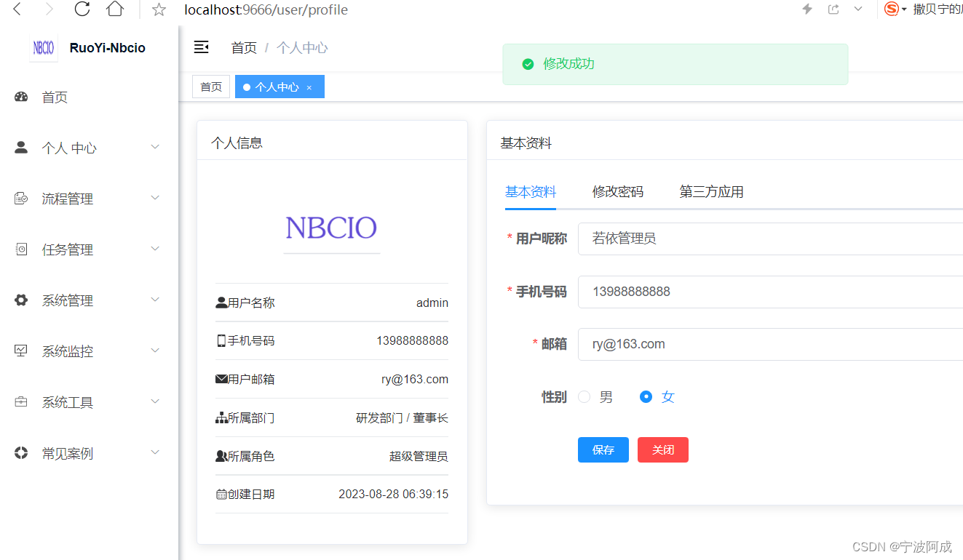Click the icon beside 常见案例
The image size is (963, 560).
coord(21,453)
